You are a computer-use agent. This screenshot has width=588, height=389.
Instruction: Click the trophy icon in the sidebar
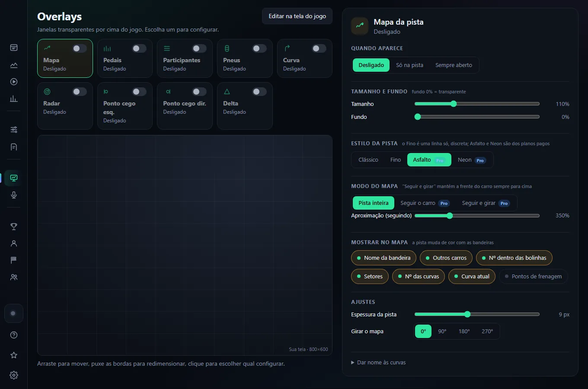point(14,226)
